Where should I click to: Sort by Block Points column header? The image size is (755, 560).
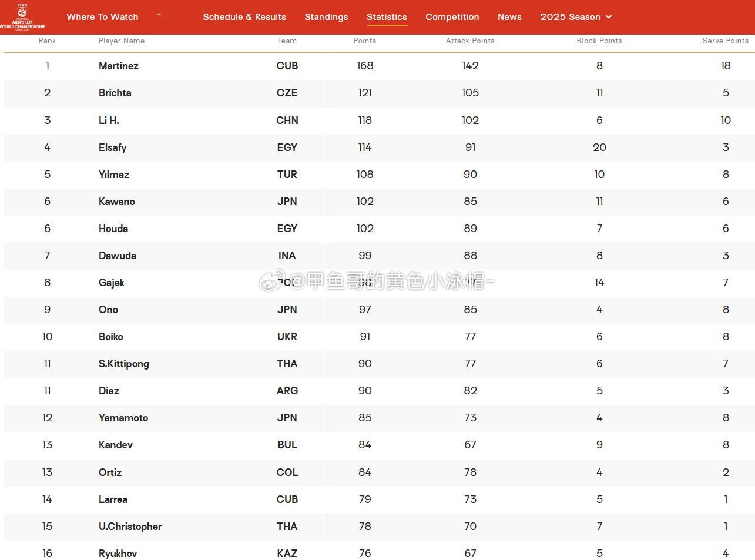[599, 41]
